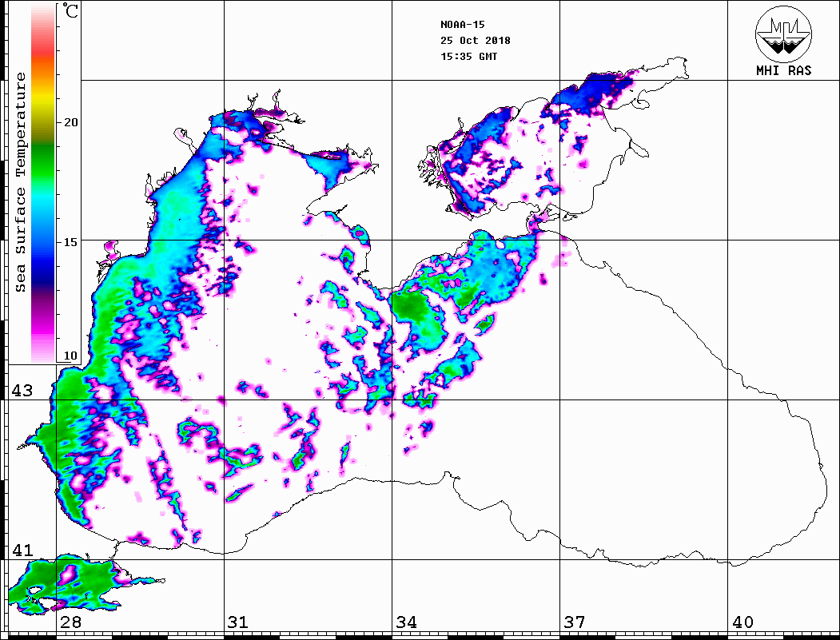
Task: Click the "25 Oct 2018" date text
Action: [x=476, y=41]
